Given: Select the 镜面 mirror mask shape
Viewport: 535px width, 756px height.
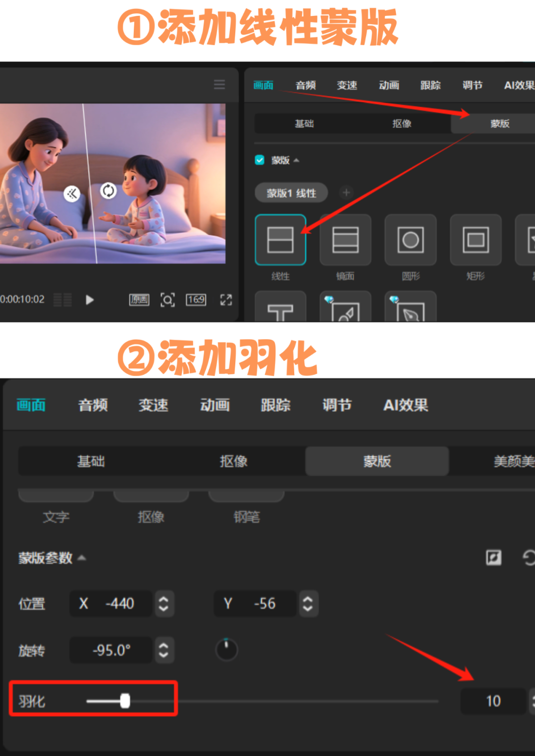Looking at the screenshot, I should [345, 240].
